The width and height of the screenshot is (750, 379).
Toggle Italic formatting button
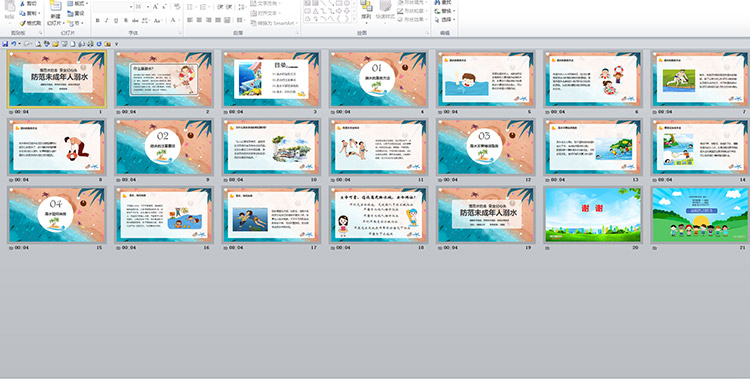pyautogui.click(x=107, y=21)
